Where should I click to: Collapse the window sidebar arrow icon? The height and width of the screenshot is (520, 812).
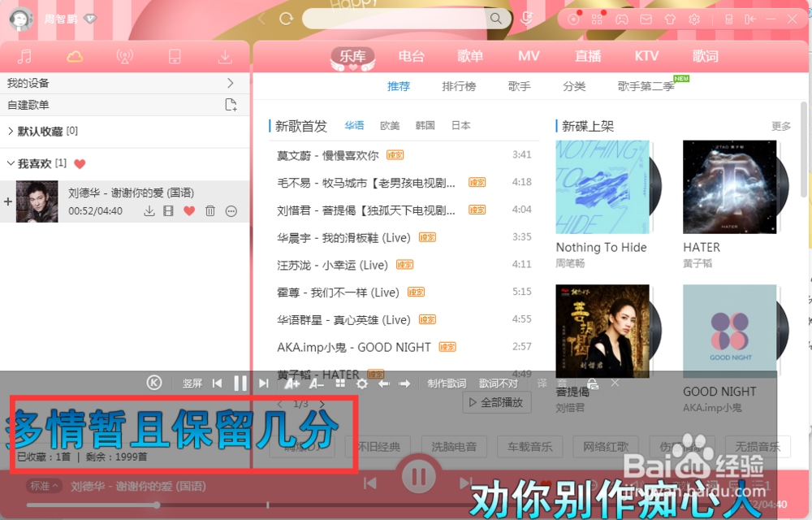750,19
